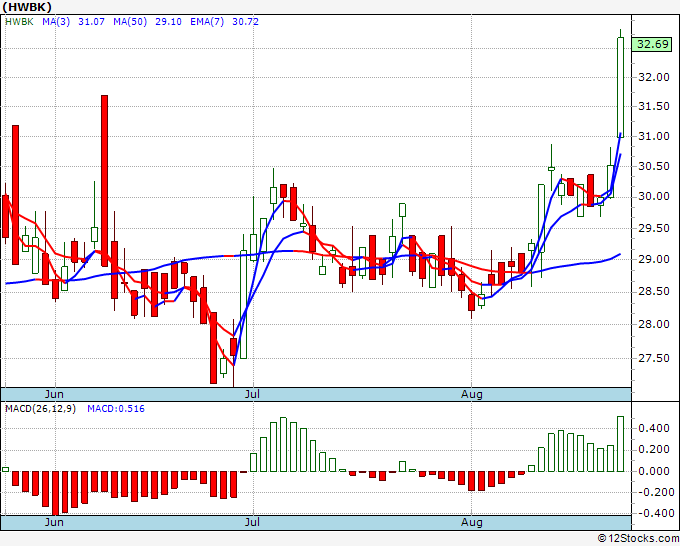Click the 0.200 MACD axis label
The height and width of the screenshot is (546, 680).
654,450
